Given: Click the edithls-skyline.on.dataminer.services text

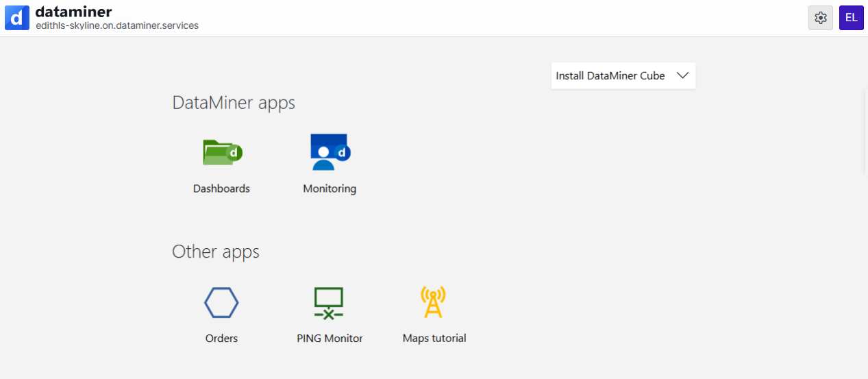Looking at the screenshot, I should click(117, 25).
